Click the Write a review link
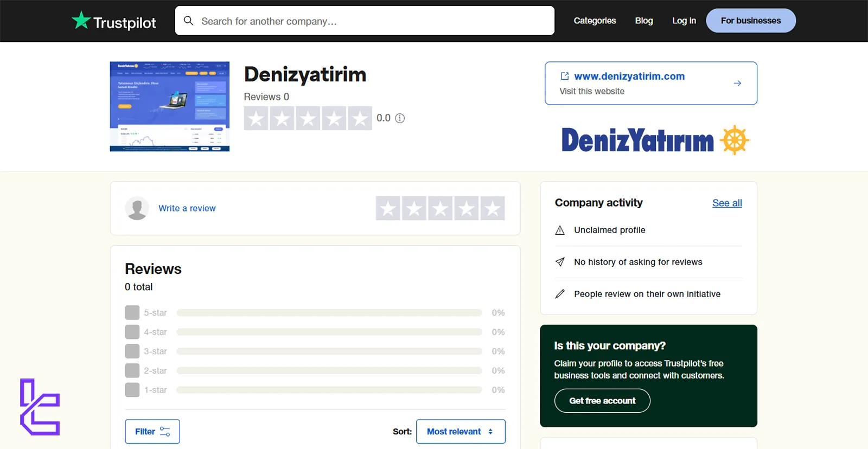The width and height of the screenshot is (868, 449). click(x=187, y=208)
